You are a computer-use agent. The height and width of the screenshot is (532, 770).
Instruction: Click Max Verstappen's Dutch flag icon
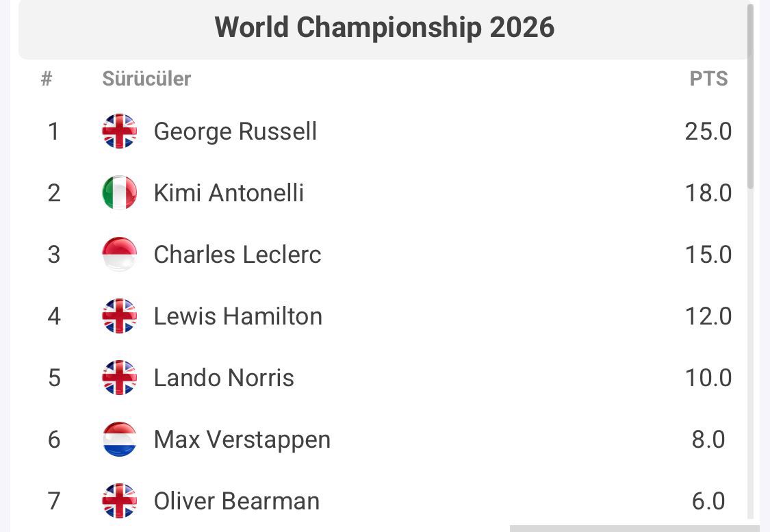[x=119, y=439]
